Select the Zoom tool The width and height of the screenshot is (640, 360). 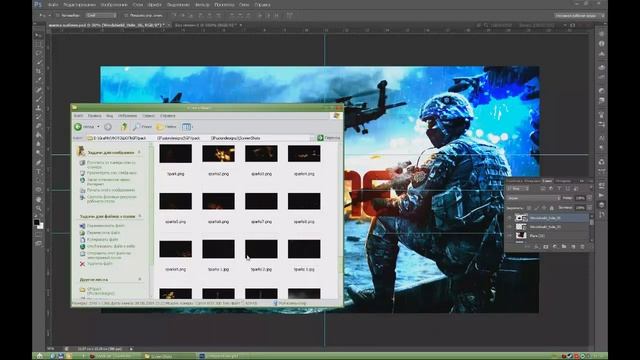point(39,208)
